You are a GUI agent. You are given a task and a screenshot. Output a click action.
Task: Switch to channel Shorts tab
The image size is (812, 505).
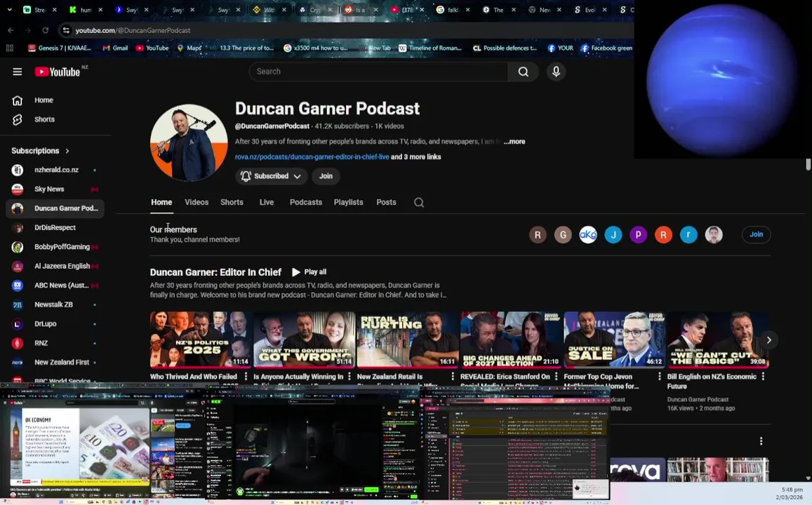[232, 202]
